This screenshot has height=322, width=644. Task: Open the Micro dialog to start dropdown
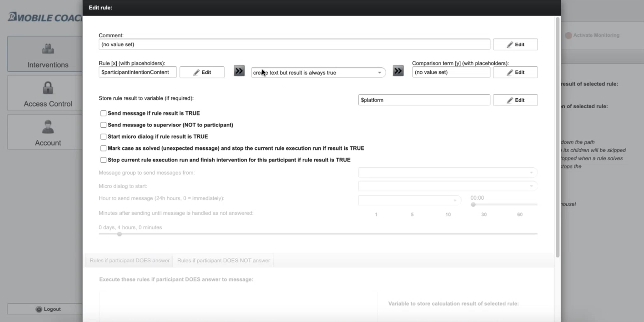click(447, 186)
